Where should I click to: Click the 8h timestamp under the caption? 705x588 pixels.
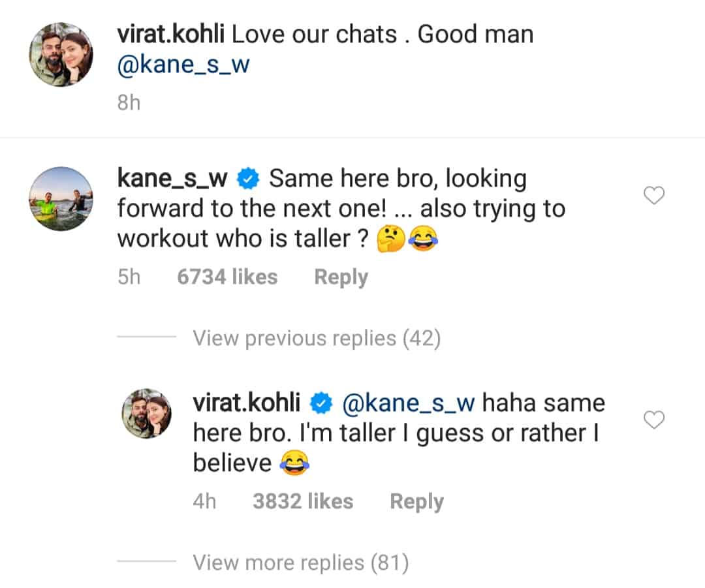click(129, 102)
